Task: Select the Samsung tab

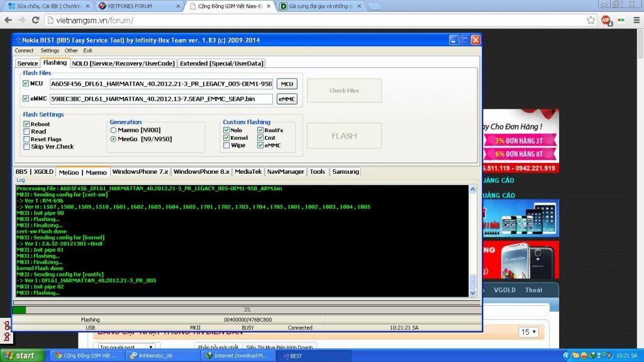Action: tap(345, 171)
